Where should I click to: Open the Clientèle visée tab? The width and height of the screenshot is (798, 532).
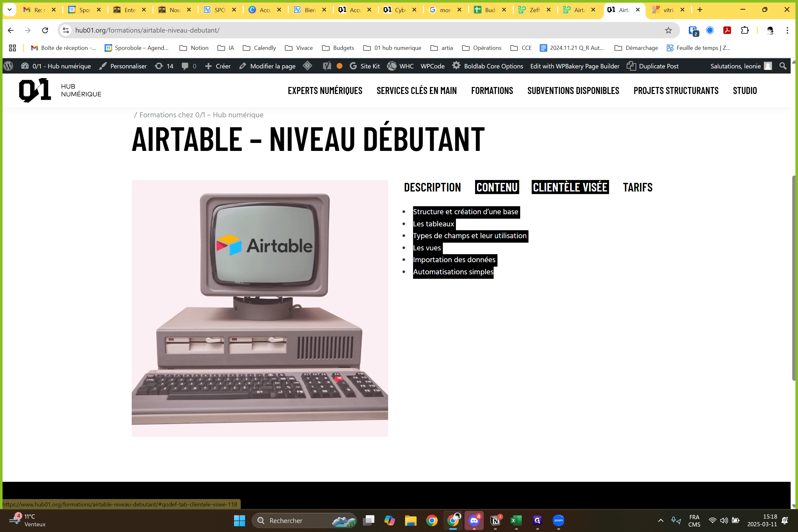point(570,187)
